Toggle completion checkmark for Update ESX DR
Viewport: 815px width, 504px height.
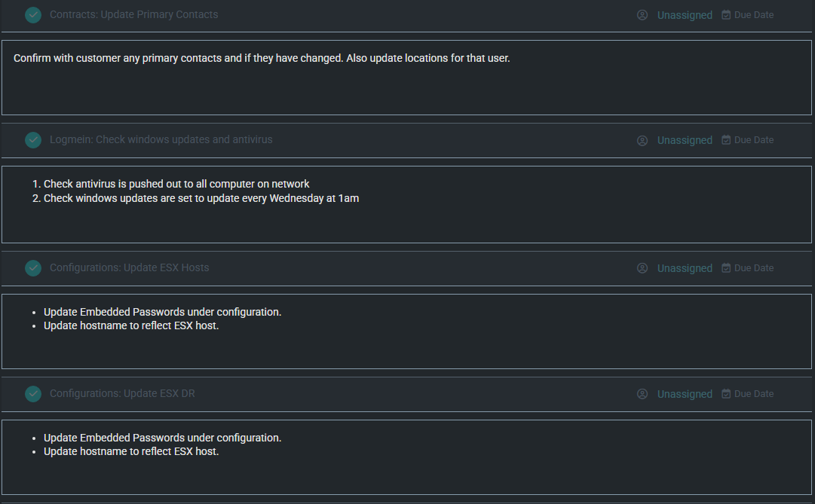(33, 394)
